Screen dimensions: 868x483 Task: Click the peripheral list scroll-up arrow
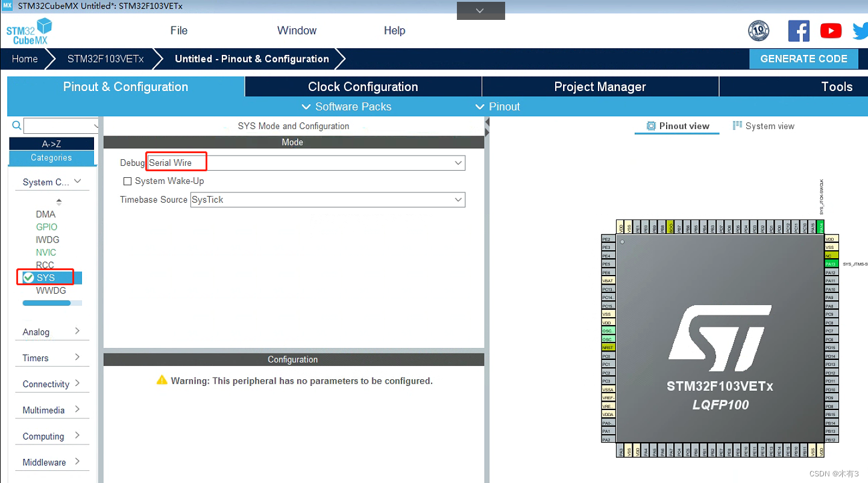coord(58,201)
